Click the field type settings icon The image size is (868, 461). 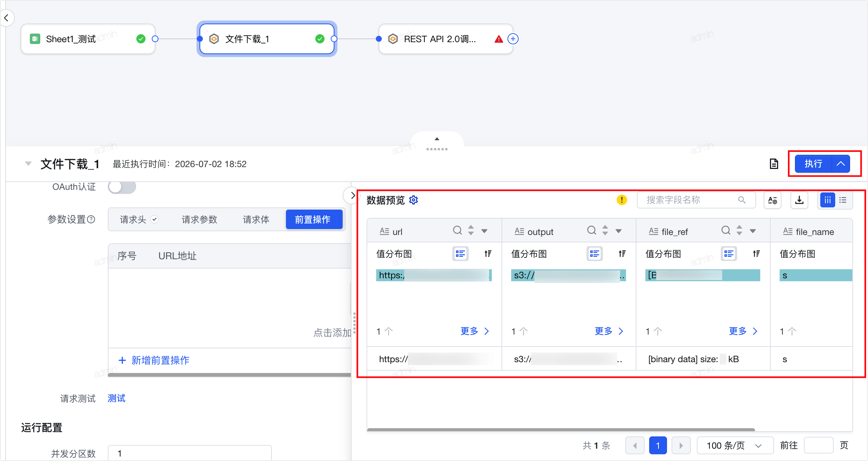pos(773,200)
